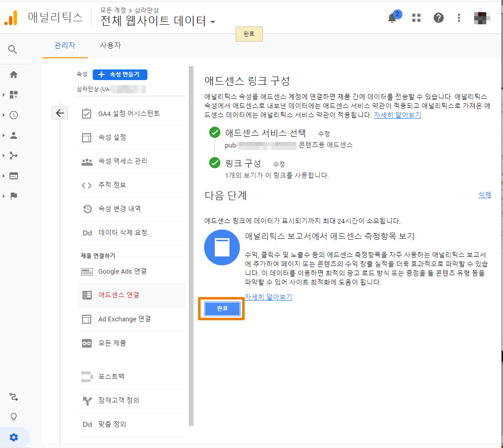Expand the Realtime sidebar arrow

click(4, 115)
